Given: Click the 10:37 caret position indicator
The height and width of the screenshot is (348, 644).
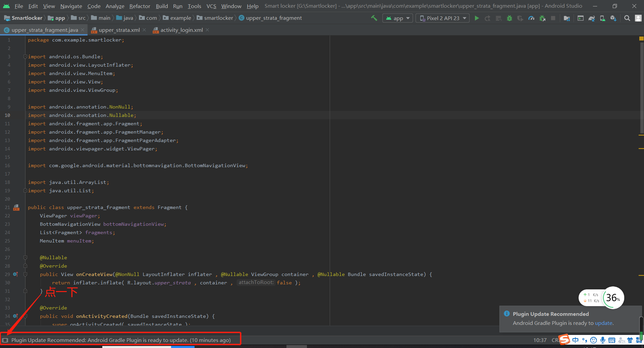Looking at the screenshot, I should tap(540, 340).
